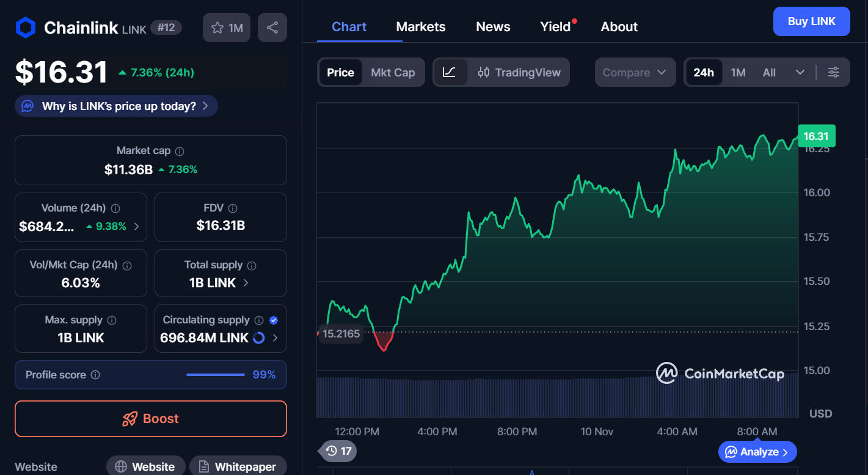
Task: Open the News tab
Action: tap(492, 26)
